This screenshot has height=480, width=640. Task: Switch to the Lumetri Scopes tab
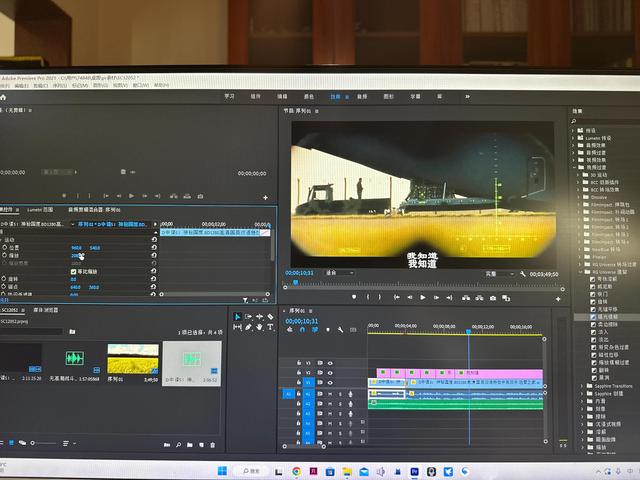point(36,210)
